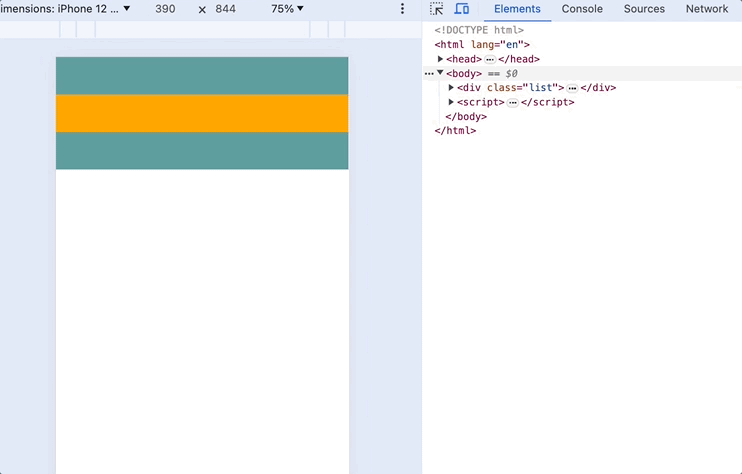Switch to the Sources tab
Screen dimensions: 742x474
pos(644,9)
